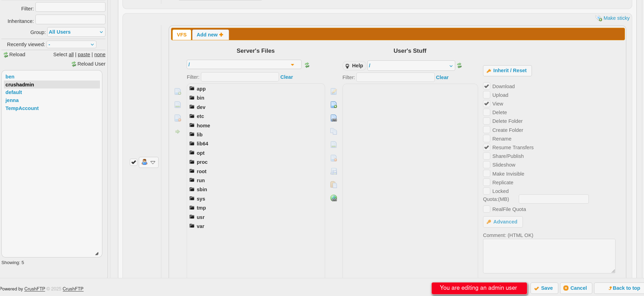Image resolution: width=644 pixels, height=296 pixels.
Task: Toggle the Download permission checkbox
Action: (x=487, y=86)
